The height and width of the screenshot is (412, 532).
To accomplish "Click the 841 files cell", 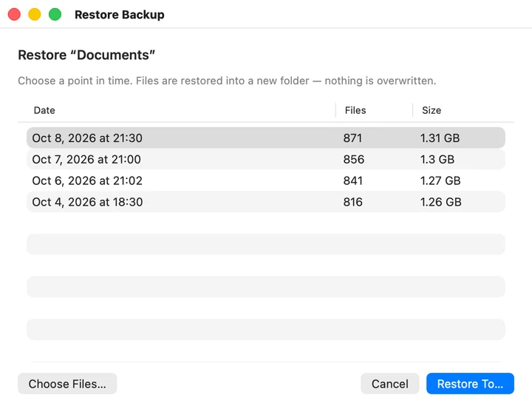I will [353, 180].
